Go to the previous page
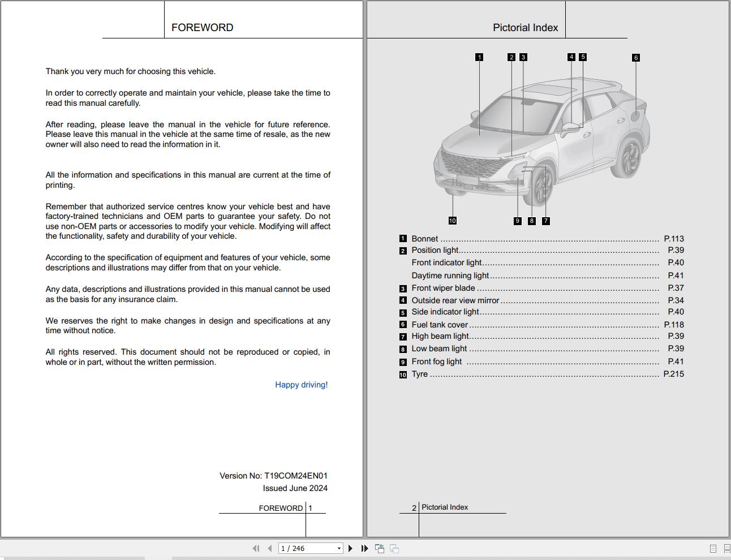The image size is (731, 560). pyautogui.click(x=268, y=548)
